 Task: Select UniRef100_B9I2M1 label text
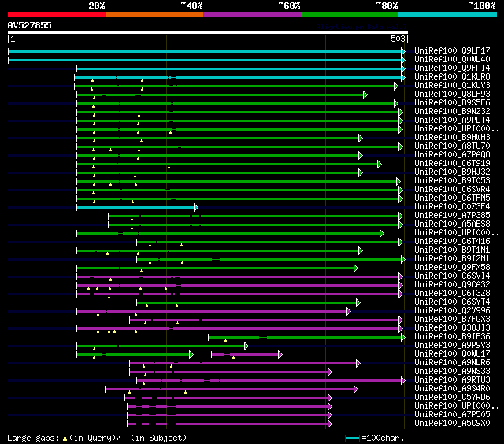coord(452,259)
